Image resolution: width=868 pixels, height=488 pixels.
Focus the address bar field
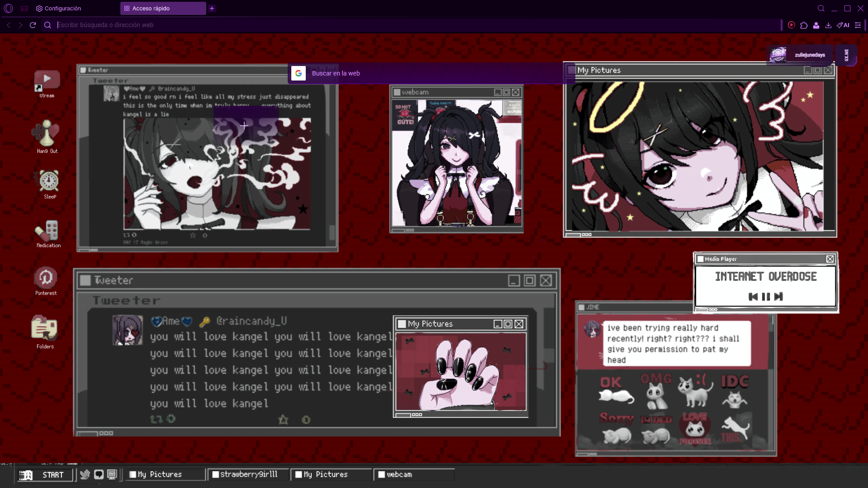tap(416, 25)
